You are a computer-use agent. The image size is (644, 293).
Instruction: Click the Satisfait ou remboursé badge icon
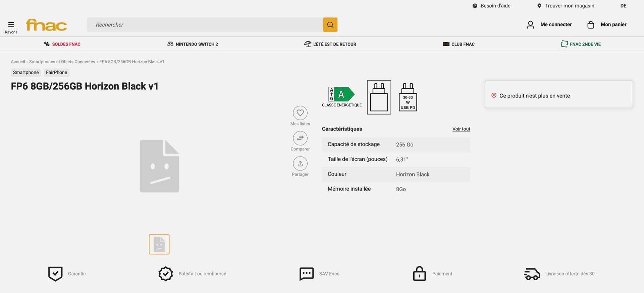pos(166,274)
